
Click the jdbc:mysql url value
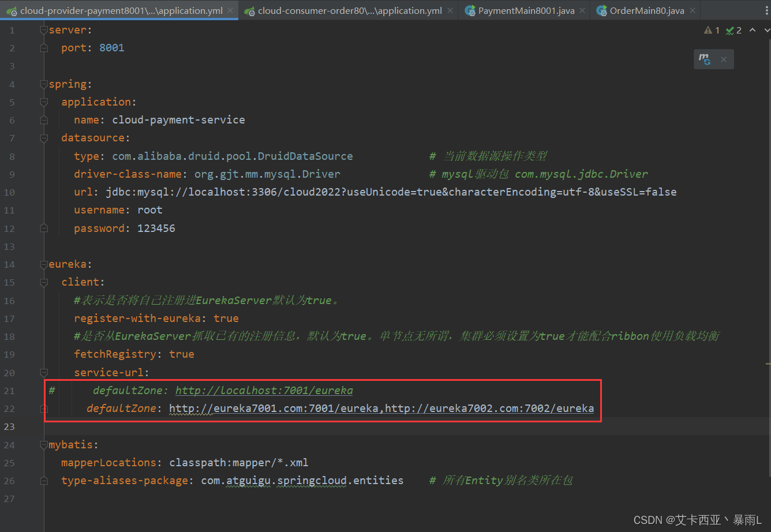click(391, 192)
